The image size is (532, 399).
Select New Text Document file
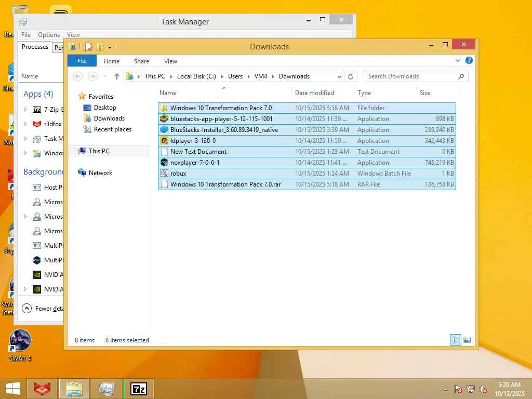[307, 151]
